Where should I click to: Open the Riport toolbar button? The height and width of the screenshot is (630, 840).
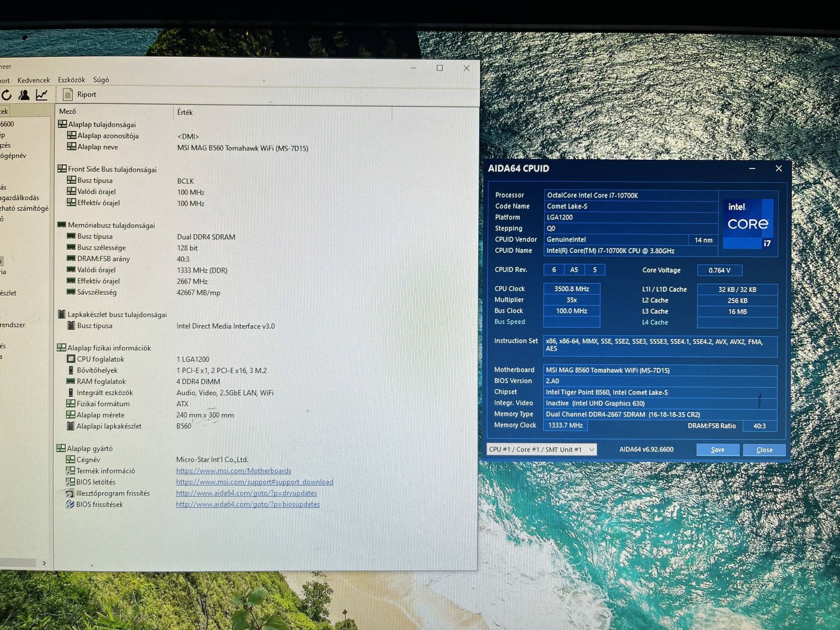click(79, 94)
